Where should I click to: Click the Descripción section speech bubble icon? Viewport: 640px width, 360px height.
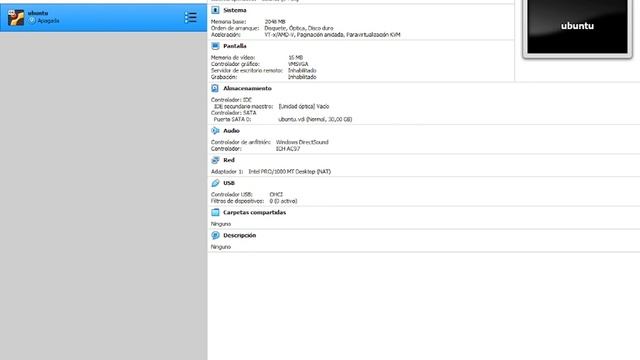(x=215, y=235)
